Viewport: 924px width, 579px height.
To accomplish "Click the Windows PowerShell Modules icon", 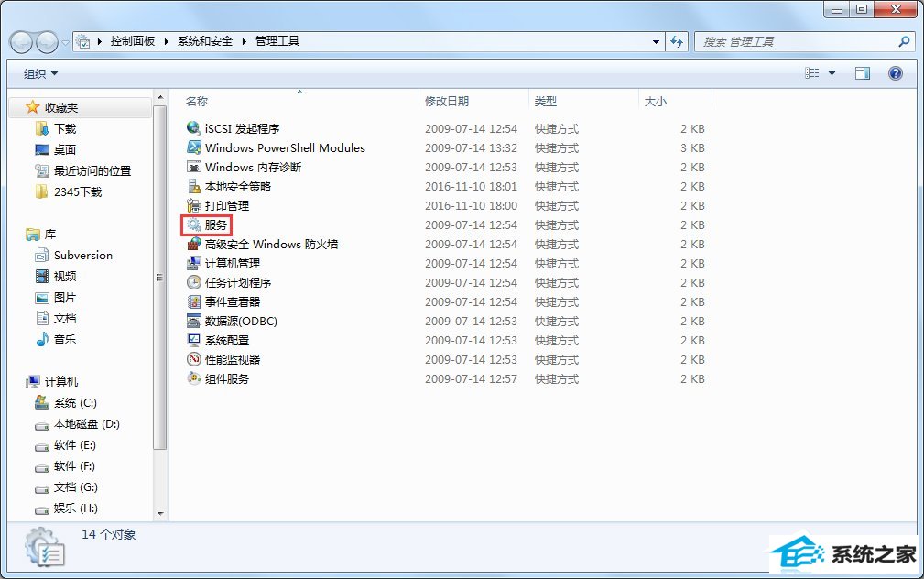I will pyautogui.click(x=193, y=147).
